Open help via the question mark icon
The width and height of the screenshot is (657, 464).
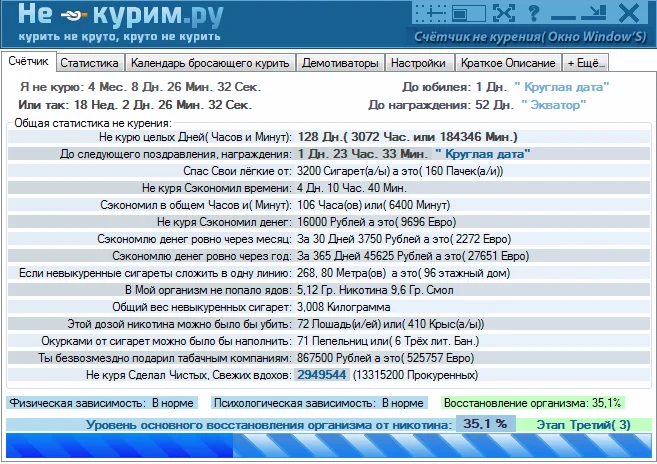pyautogui.click(x=534, y=14)
